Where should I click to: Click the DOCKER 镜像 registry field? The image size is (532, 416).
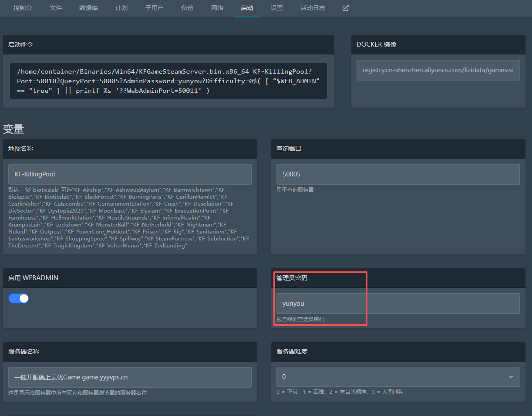[438, 70]
